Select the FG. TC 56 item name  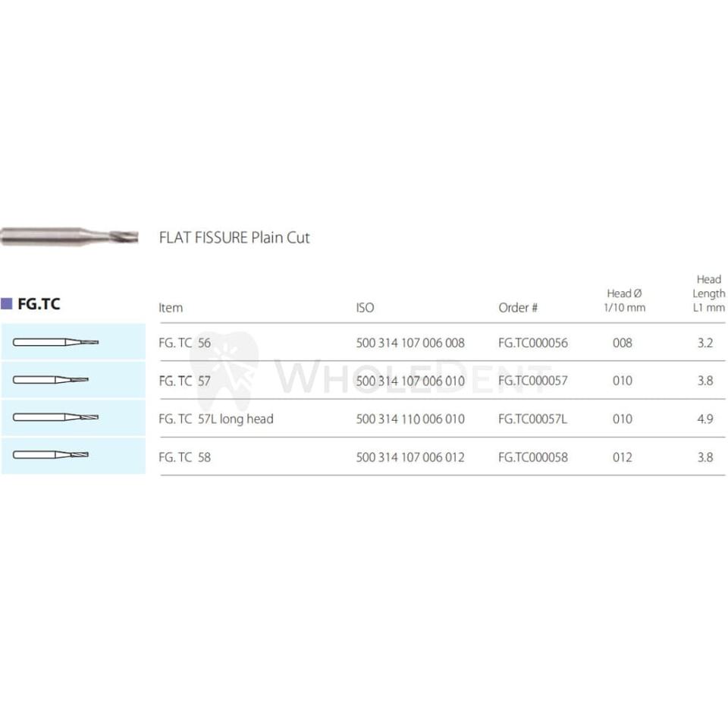[x=185, y=343]
